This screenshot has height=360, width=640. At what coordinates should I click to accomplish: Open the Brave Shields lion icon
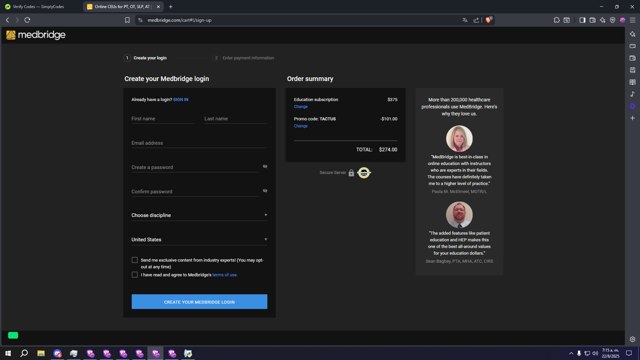[x=489, y=20]
